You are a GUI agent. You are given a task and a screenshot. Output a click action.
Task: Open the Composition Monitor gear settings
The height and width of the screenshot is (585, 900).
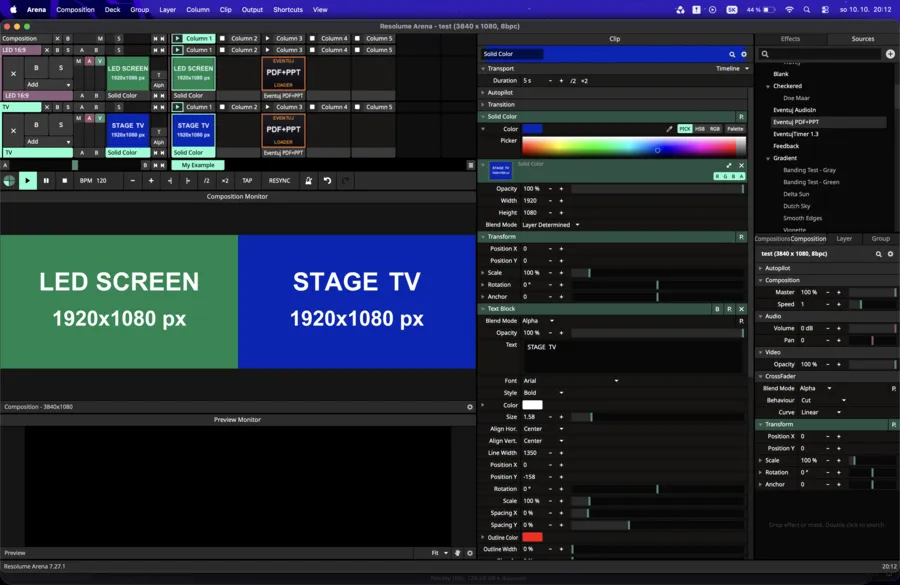(x=470, y=407)
